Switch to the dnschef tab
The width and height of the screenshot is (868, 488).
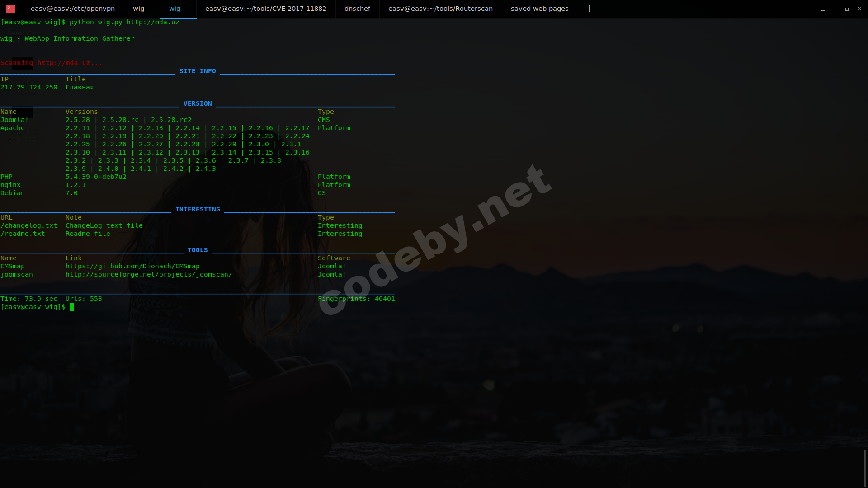(357, 9)
